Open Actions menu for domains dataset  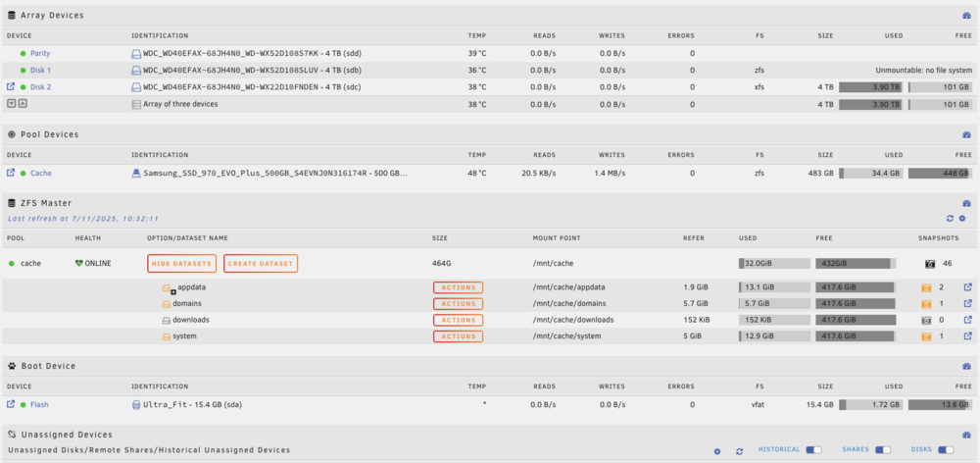(458, 304)
